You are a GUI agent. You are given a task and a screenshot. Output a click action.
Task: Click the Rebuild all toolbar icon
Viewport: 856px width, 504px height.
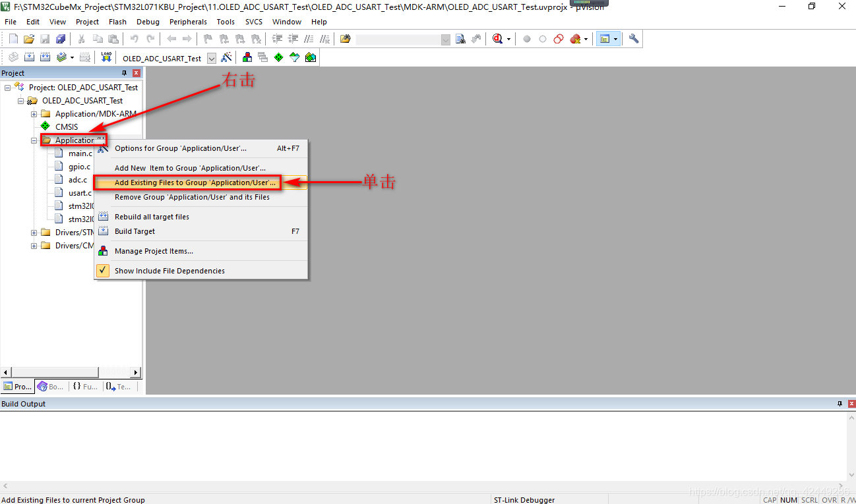point(45,57)
